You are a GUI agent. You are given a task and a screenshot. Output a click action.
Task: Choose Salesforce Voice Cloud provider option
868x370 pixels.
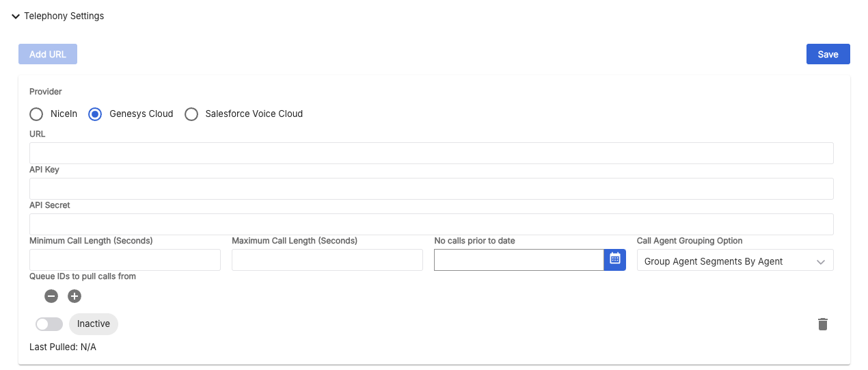tap(191, 114)
